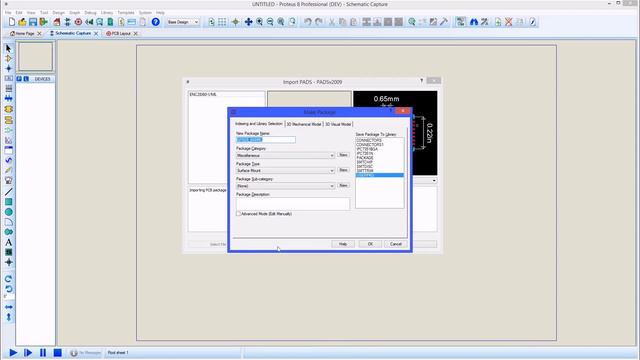
Task: Select SMTCHIP library in the list
Action: 364,162
